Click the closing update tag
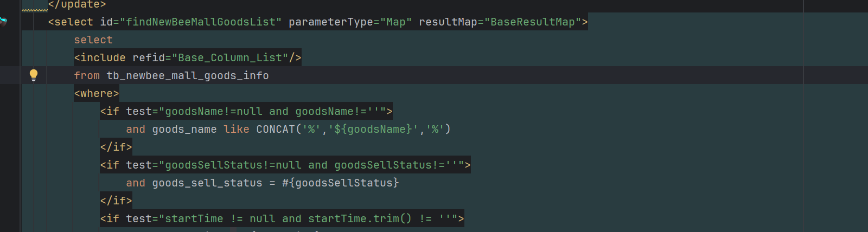868x232 pixels. pyautogui.click(x=76, y=5)
